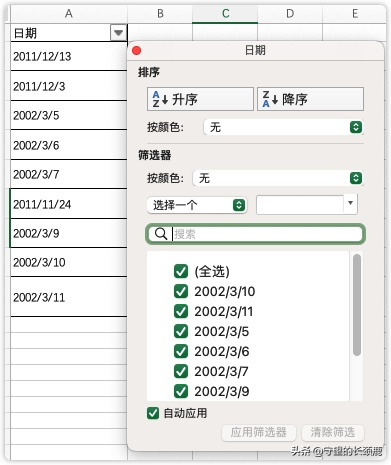Select cell containing 2002/3/11
The image size is (391, 465).
click(69, 297)
